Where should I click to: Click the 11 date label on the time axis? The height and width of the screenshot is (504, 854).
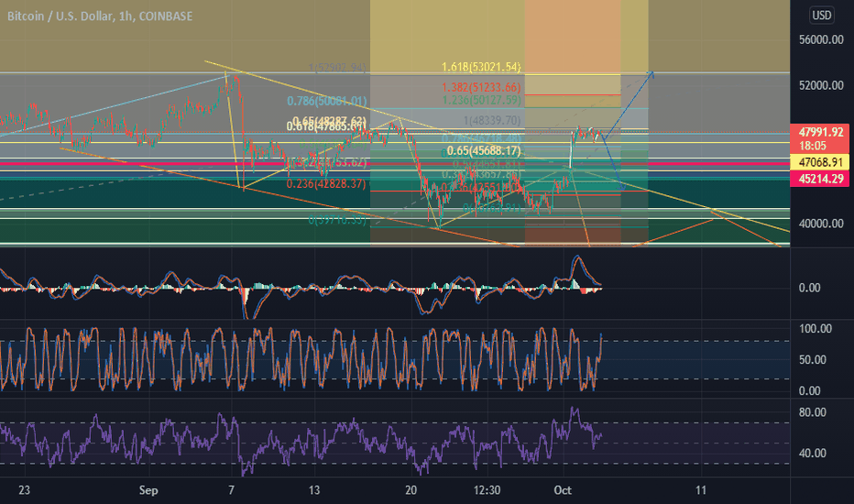700,490
